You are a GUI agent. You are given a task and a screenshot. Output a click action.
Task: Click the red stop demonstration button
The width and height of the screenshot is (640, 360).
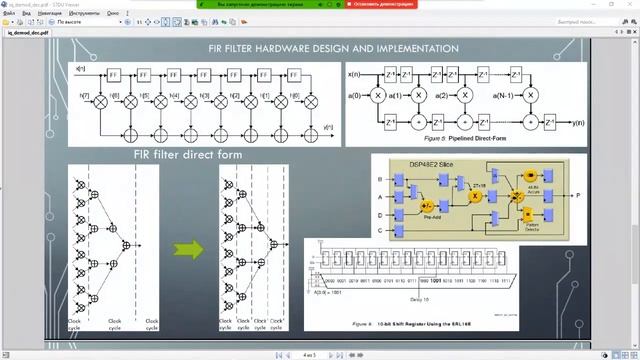click(380, 4)
